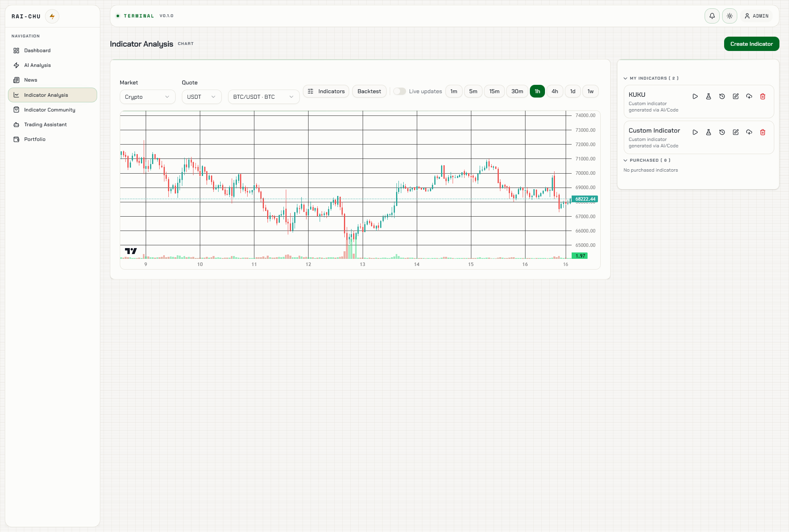Publish Custom Indicator via cloud upload icon

pyautogui.click(x=749, y=132)
